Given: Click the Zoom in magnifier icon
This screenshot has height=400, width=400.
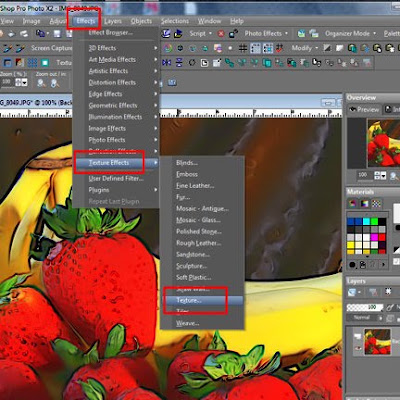Looking at the screenshot, I should (x=55, y=83).
